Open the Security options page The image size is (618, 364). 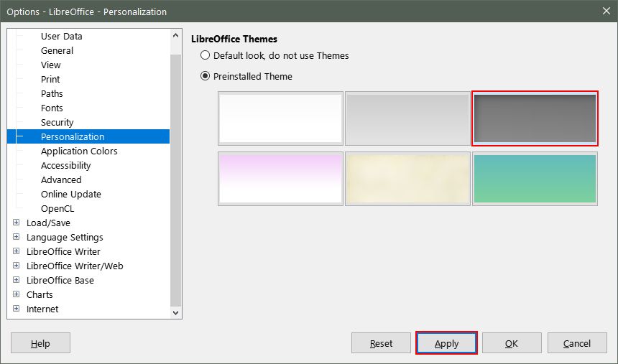coord(57,123)
